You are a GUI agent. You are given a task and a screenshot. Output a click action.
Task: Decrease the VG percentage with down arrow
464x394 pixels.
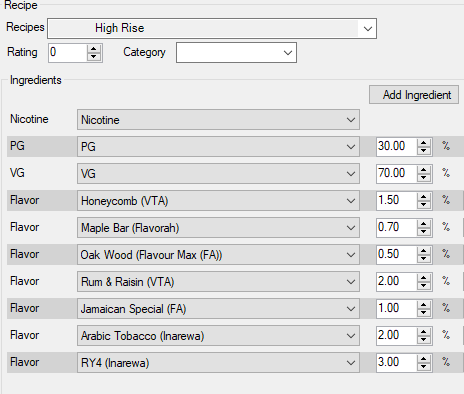pyautogui.click(x=424, y=178)
